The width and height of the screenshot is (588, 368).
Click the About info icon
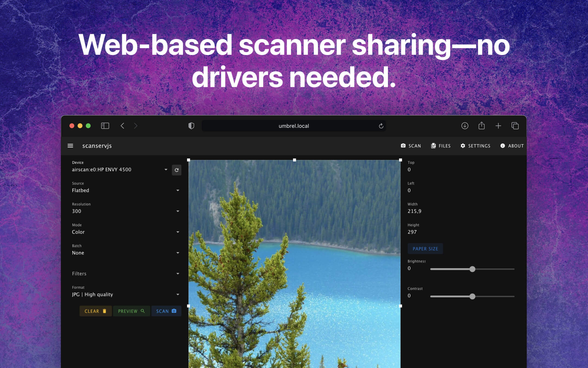click(x=502, y=146)
